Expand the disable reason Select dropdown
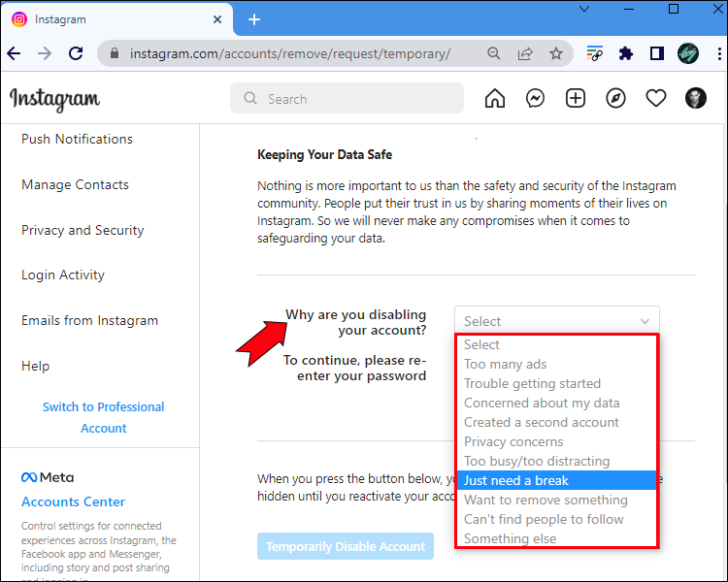 [x=557, y=321]
